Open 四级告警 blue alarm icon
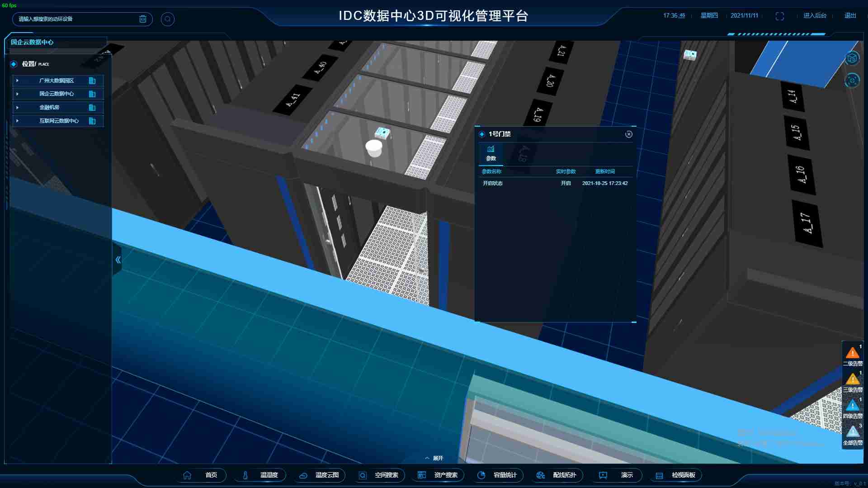The width and height of the screenshot is (868, 488). pos(853,405)
